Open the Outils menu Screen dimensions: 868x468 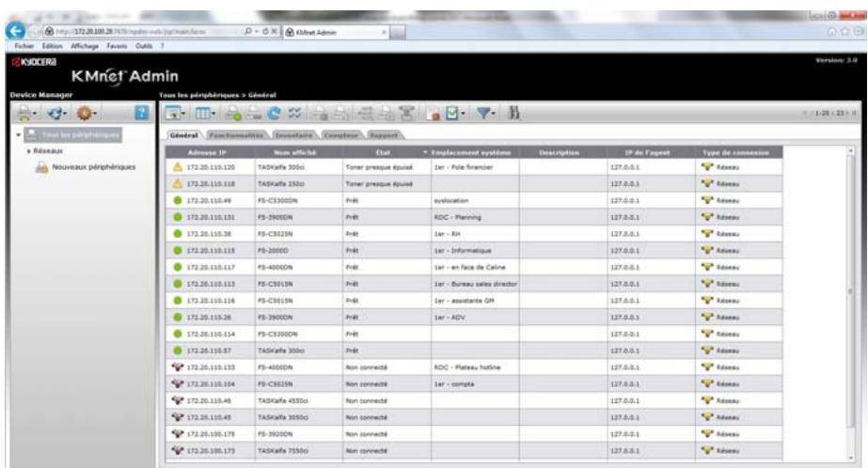pyautogui.click(x=144, y=46)
